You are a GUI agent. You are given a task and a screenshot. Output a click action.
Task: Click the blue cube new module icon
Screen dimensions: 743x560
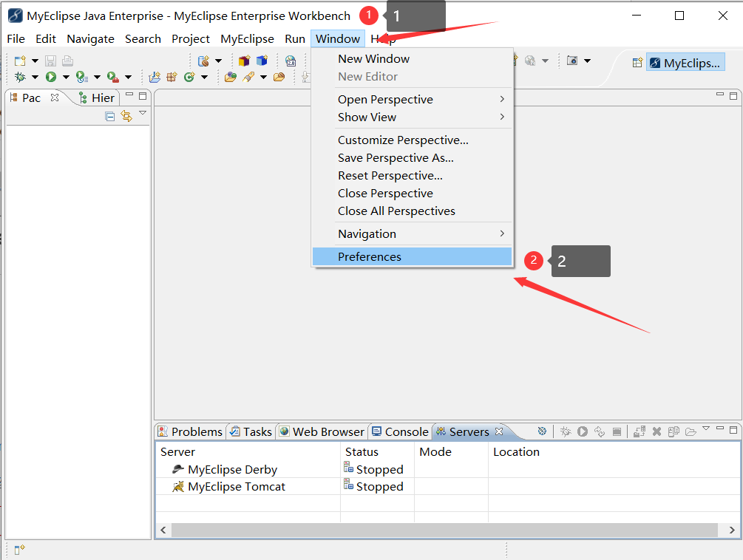(262, 61)
